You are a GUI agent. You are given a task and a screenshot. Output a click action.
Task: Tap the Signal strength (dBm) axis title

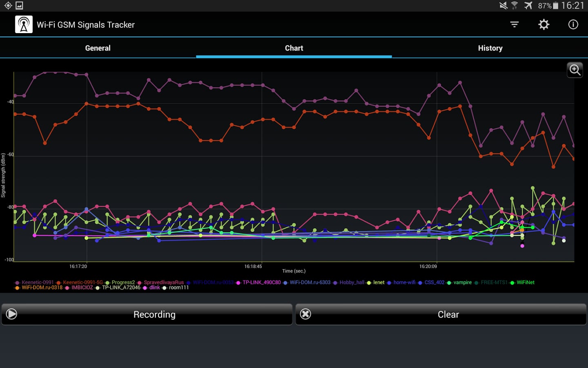pos(3,175)
